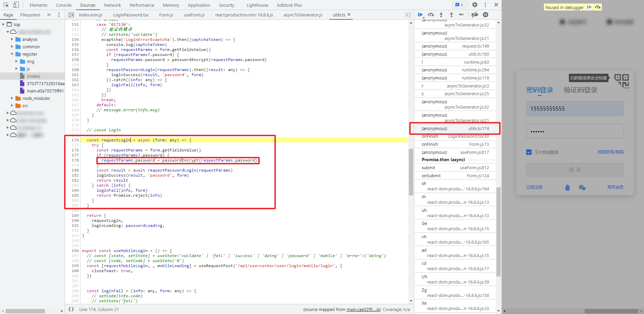Expand the src folder

[12, 106]
